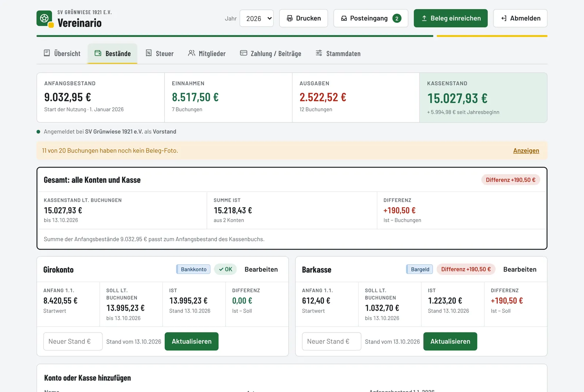Viewport: 584px width, 392px height.
Task: Click the Posteingang badge showing 2
Action: point(397,18)
